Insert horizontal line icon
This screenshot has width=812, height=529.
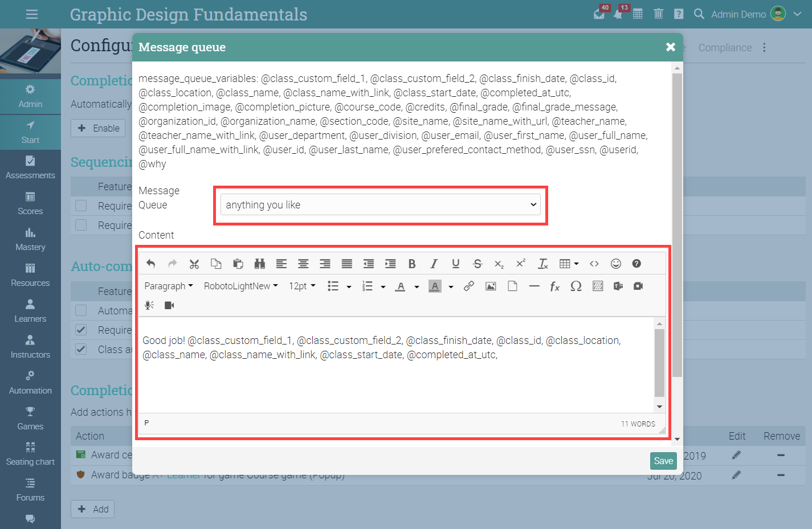[x=534, y=286]
